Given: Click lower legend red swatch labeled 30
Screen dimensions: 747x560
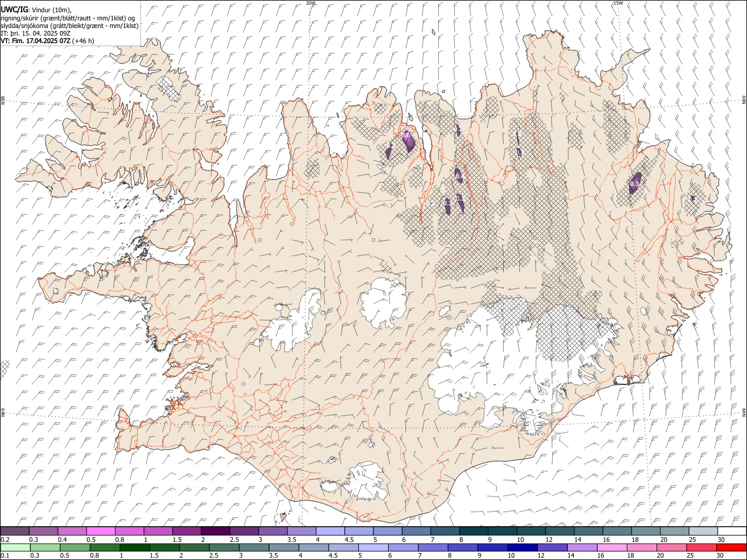Looking at the screenshot, I should coord(732,547).
